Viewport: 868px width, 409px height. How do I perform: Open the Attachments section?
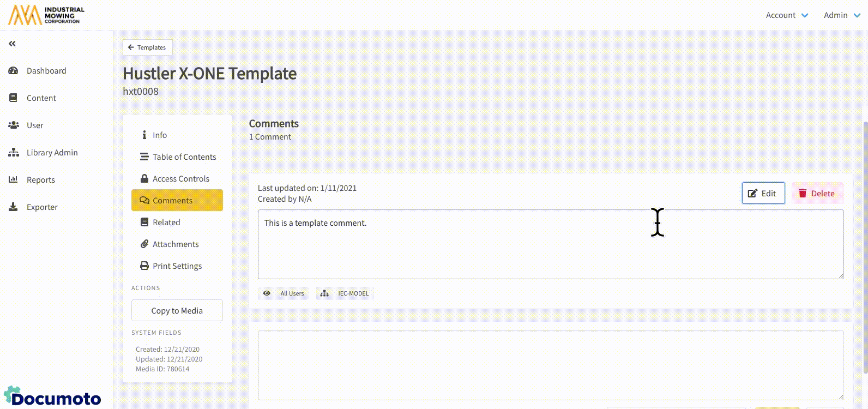pos(175,244)
